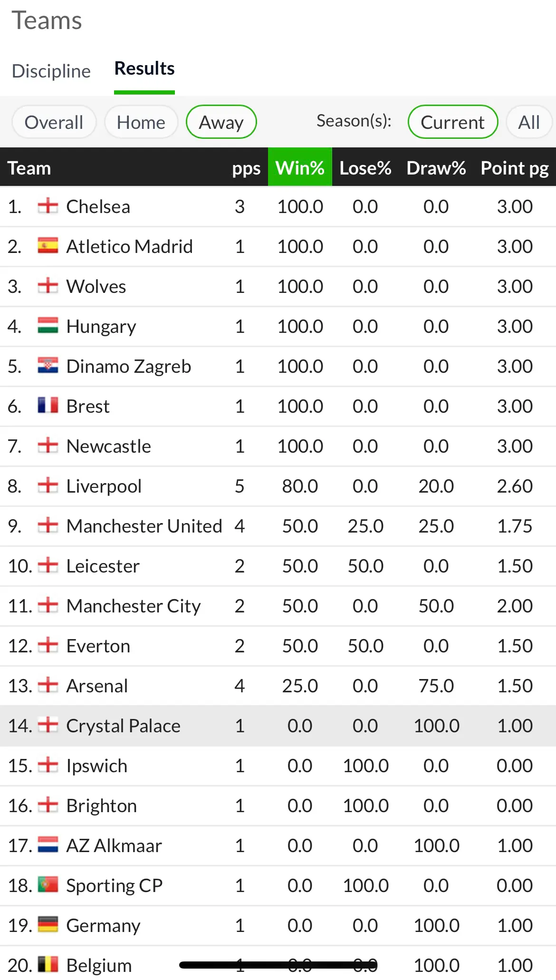Click the France flag beside Brest
Viewport: 556px width, 980px height.
pyautogui.click(x=48, y=406)
